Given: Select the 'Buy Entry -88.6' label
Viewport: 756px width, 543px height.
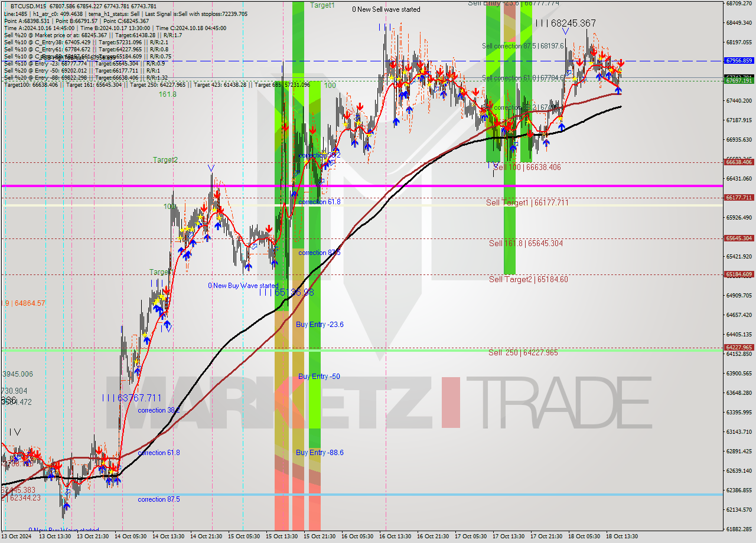Looking at the screenshot, I should pos(320,453).
